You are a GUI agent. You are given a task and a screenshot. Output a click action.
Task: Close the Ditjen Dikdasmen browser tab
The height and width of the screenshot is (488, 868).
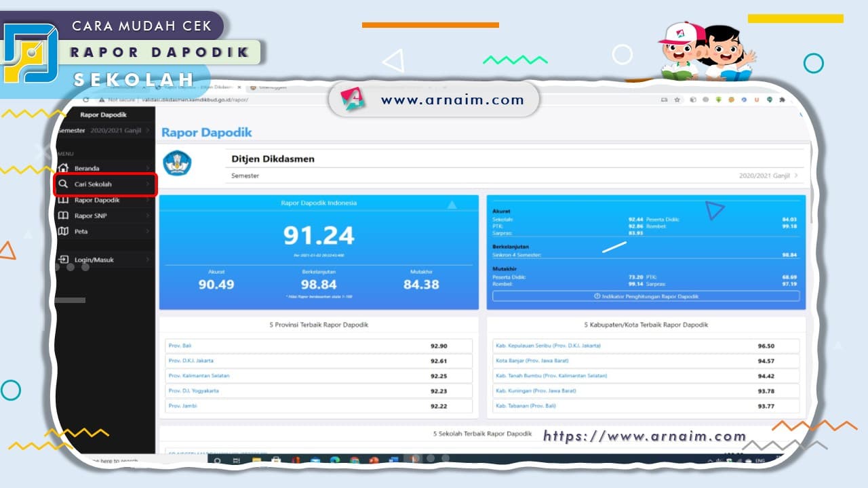[239, 87]
